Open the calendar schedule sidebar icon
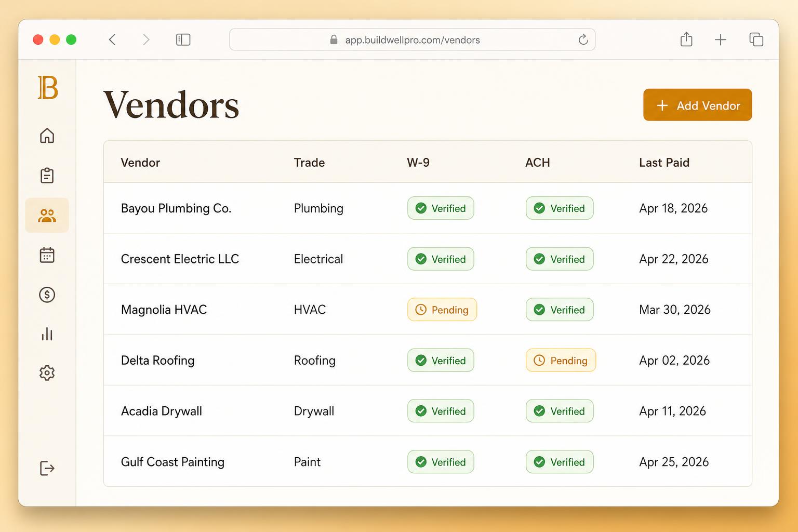 coord(47,255)
